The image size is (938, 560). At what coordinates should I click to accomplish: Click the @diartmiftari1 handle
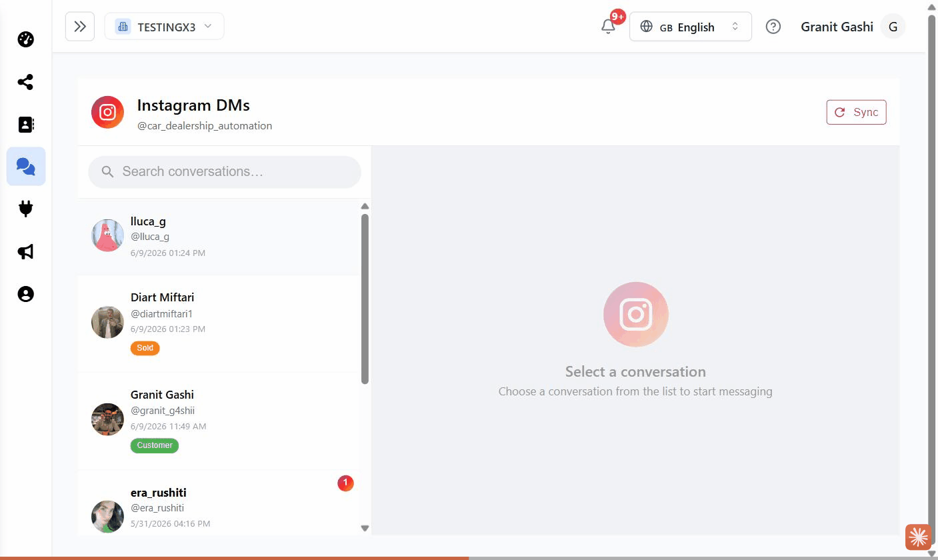pyautogui.click(x=161, y=313)
